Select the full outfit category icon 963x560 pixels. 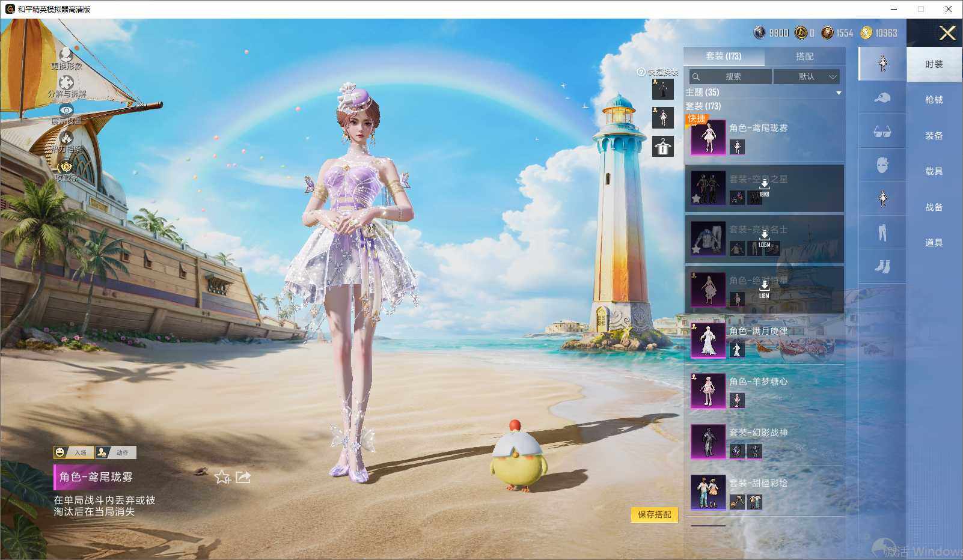click(x=882, y=63)
